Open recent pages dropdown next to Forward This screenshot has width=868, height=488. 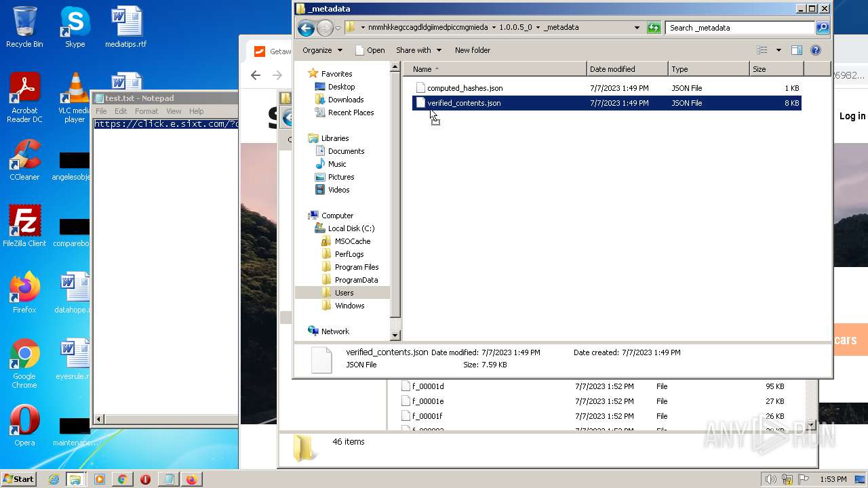tap(338, 28)
